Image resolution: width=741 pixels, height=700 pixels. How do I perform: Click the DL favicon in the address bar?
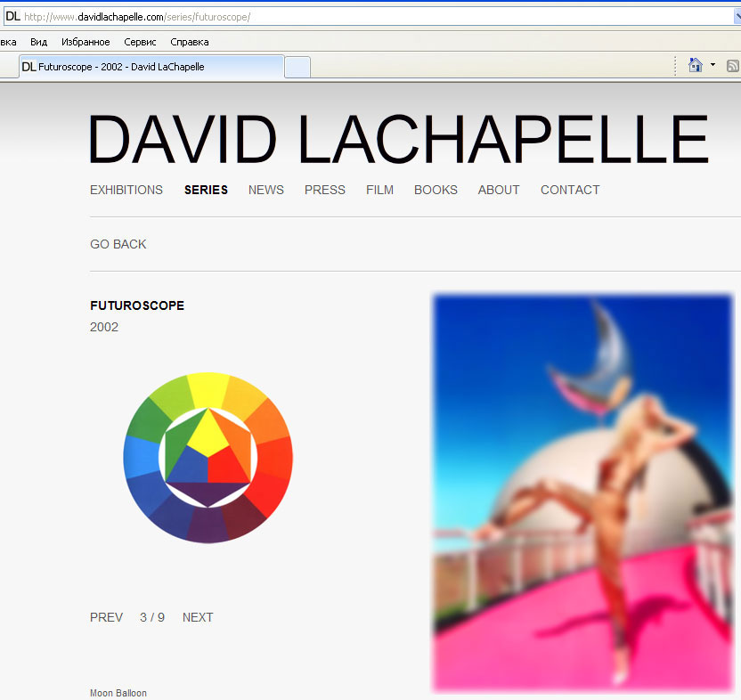point(12,17)
